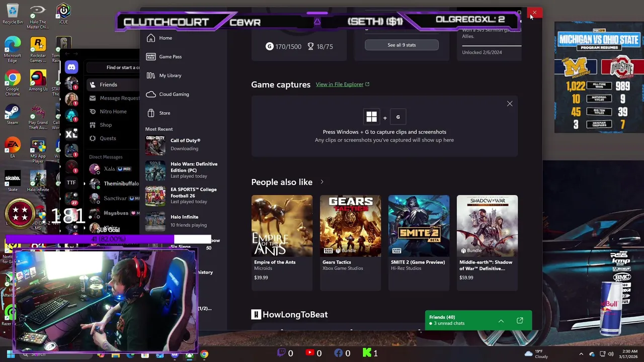Open the weather widget showing Cloudy

coord(536,354)
